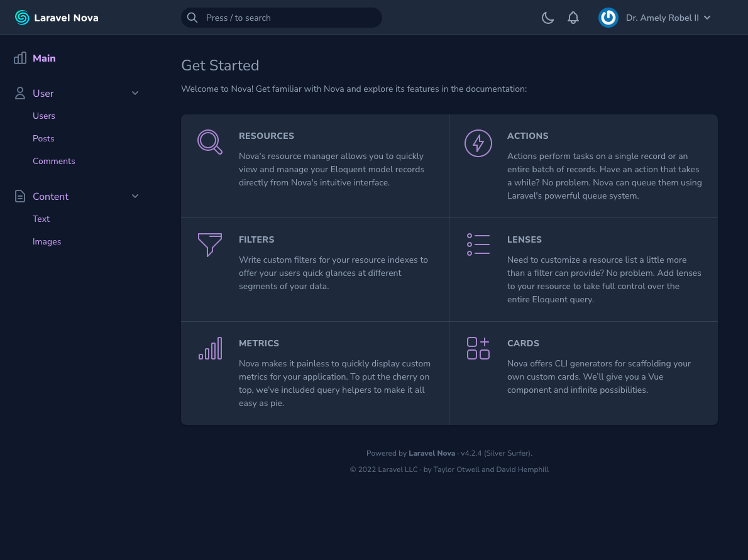Open the ACTIONS documentation heading
Screen dimensions: 748x560
[x=527, y=136]
